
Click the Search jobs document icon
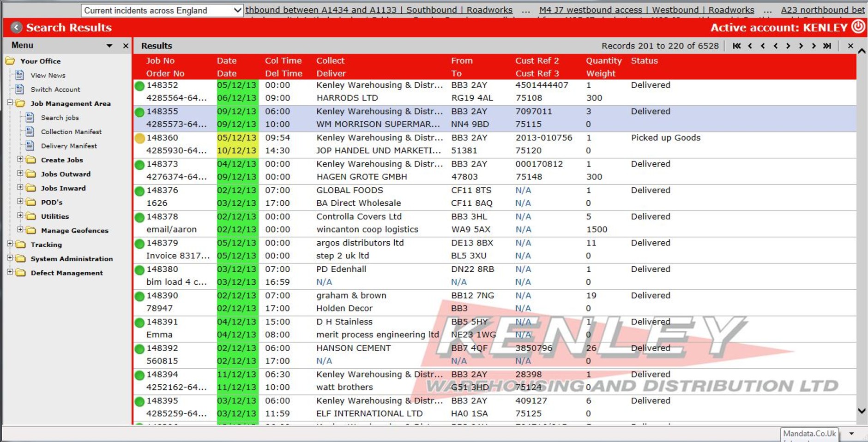pyautogui.click(x=30, y=117)
